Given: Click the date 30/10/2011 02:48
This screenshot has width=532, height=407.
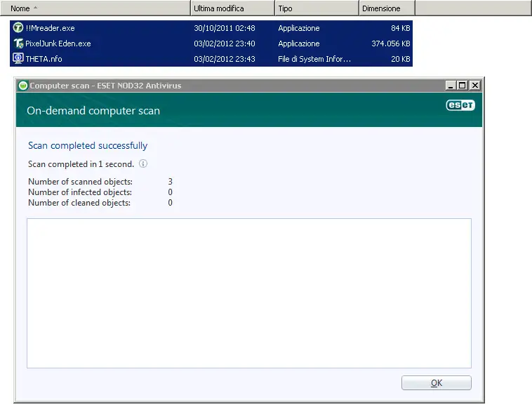Looking at the screenshot, I should (x=225, y=28).
